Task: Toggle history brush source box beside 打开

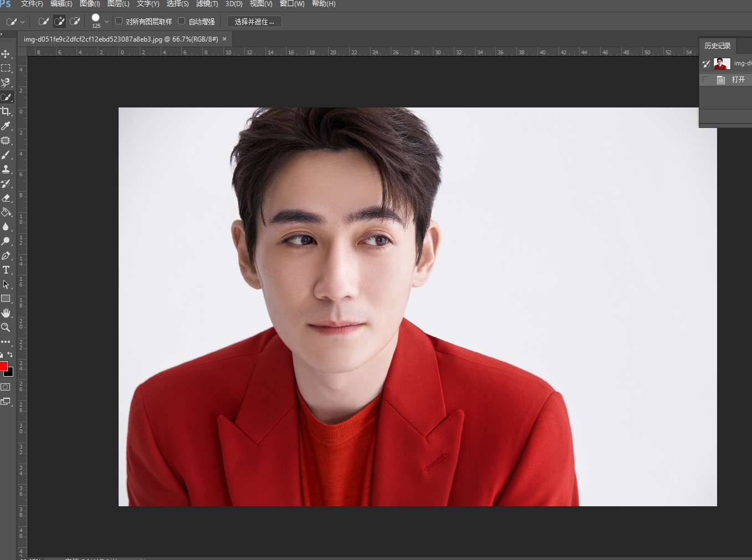Action: [706, 80]
